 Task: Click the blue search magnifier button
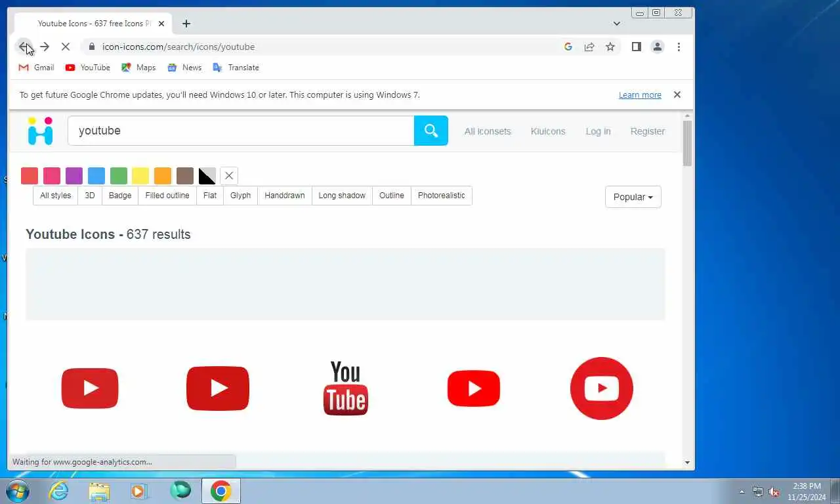click(431, 131)
